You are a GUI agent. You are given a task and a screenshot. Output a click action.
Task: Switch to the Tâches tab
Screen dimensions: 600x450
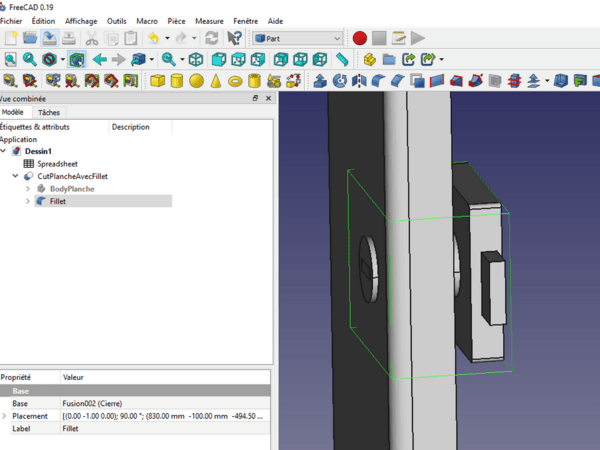click(x=49, y=113)
